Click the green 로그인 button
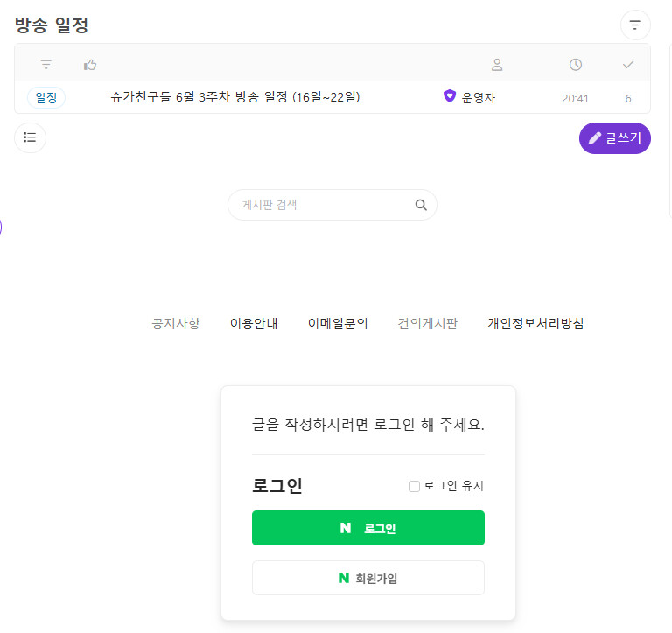This screenshot has width=672, height=633. [x=367, y=528]
